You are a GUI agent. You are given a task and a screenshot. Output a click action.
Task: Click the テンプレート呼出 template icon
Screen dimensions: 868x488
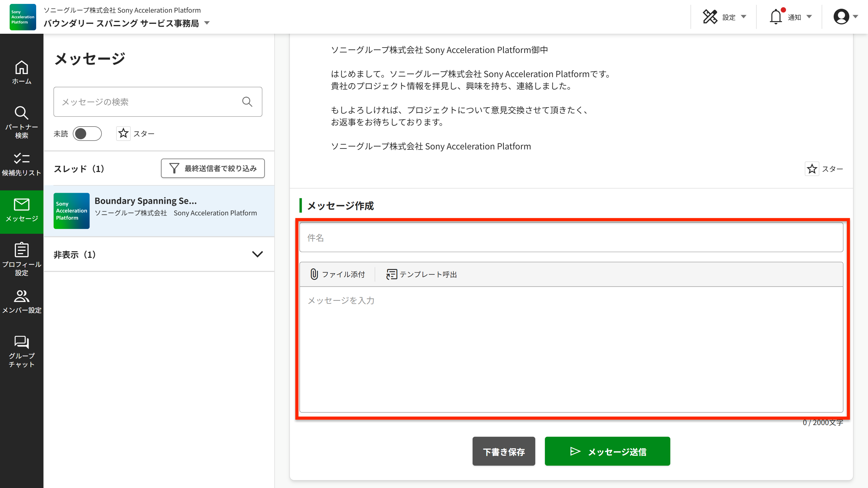pos(391,274)
